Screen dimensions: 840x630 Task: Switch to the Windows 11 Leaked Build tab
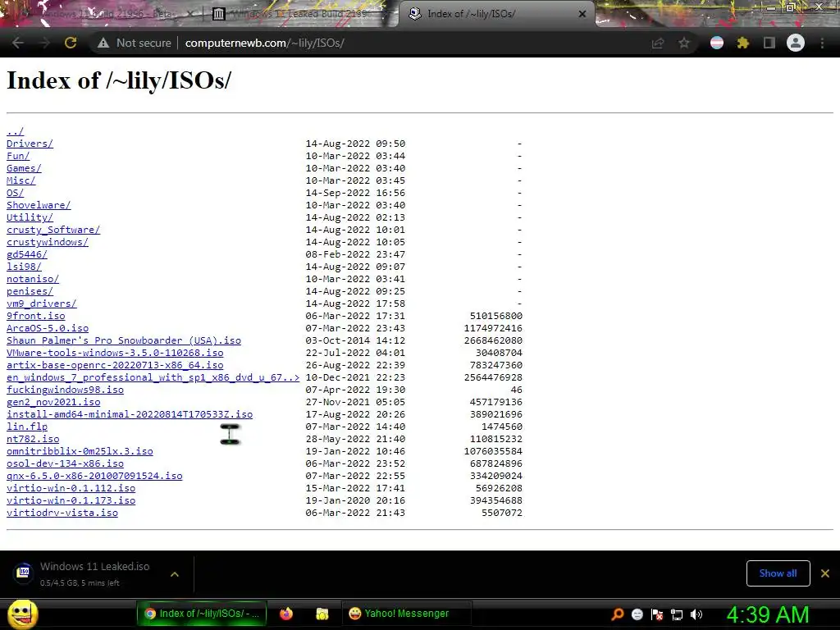[x=300, y=14]
